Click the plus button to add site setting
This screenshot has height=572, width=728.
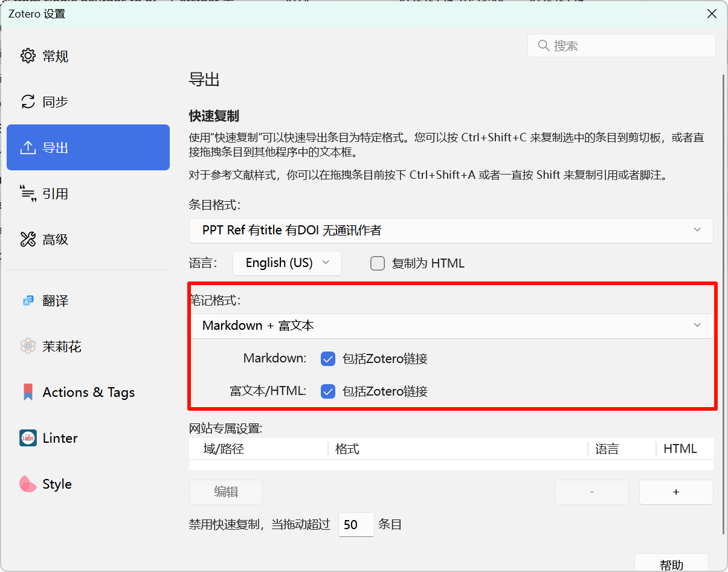[x=676, y=492]
